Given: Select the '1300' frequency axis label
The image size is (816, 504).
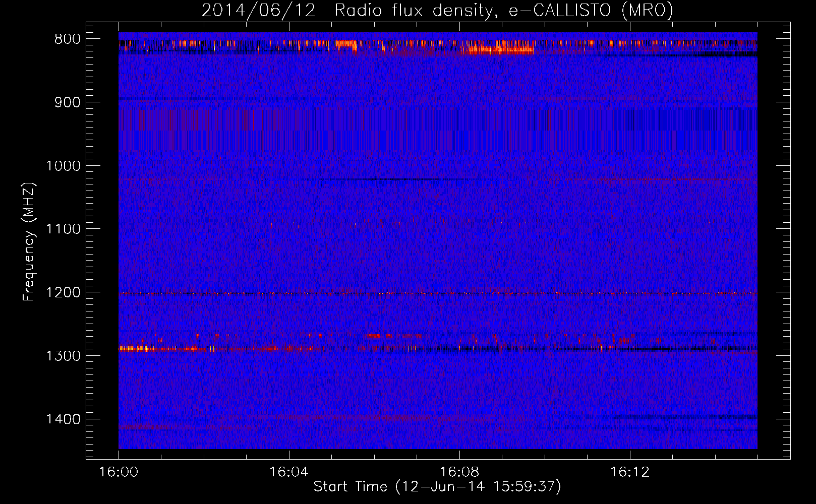Looking at the screenshot, I should click(63, 356).
